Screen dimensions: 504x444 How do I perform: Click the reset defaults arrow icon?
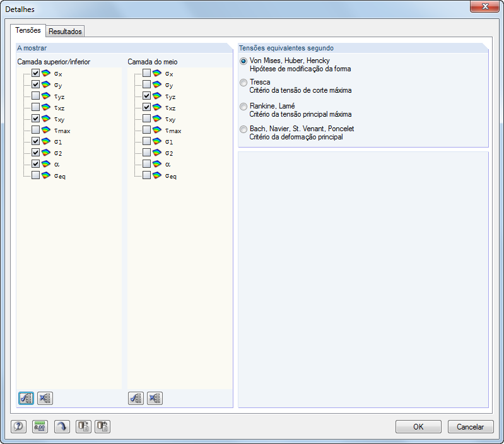[x=62, y=426]
